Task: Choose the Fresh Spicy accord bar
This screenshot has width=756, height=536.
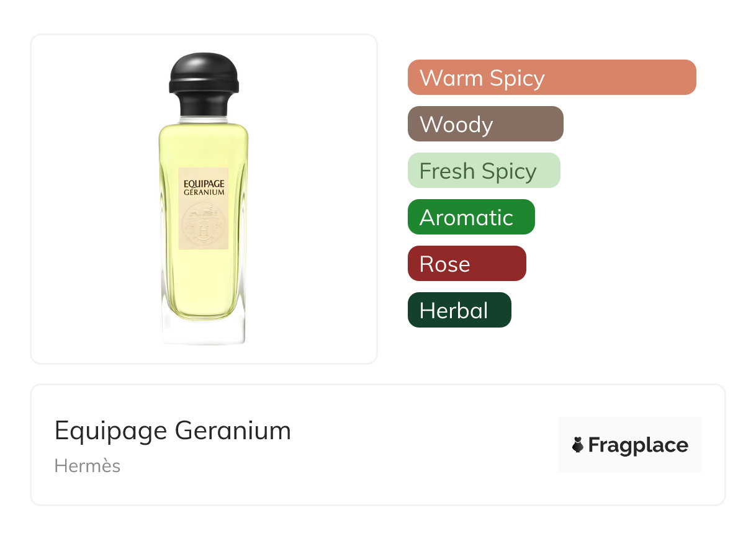Action: (484, 171)
